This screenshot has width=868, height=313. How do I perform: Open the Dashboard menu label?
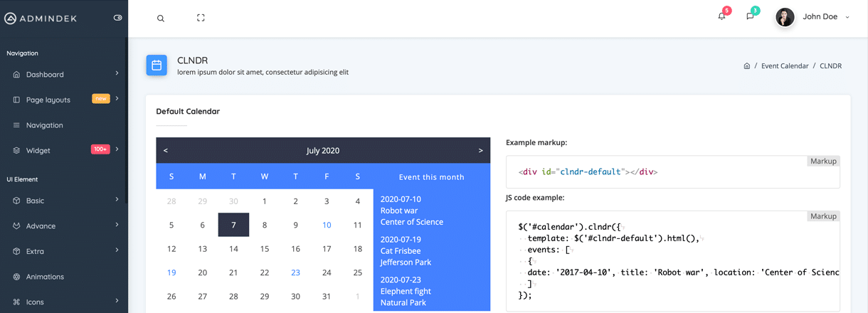pos(45,75)
